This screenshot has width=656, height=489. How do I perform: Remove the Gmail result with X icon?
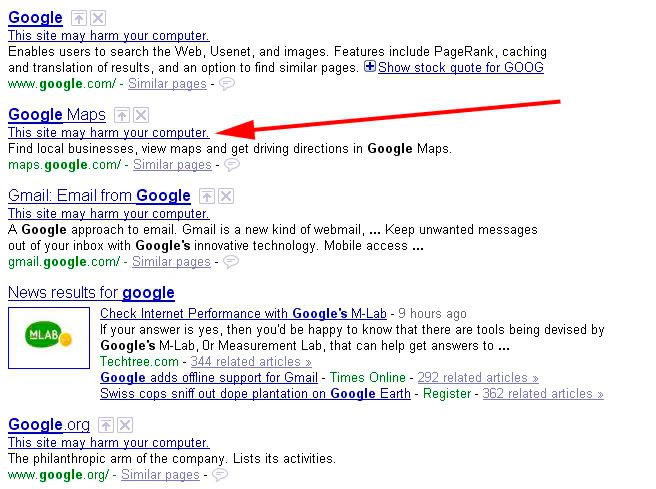coord(226,197)
